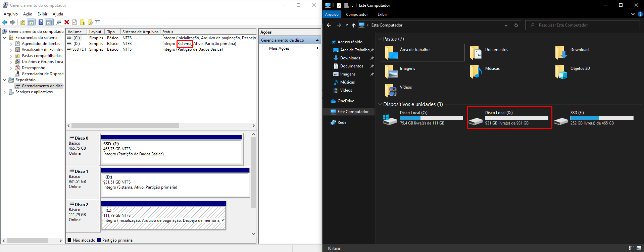
Task: Click the Explorer up-one-level arrow
Action: coord(353,25)
